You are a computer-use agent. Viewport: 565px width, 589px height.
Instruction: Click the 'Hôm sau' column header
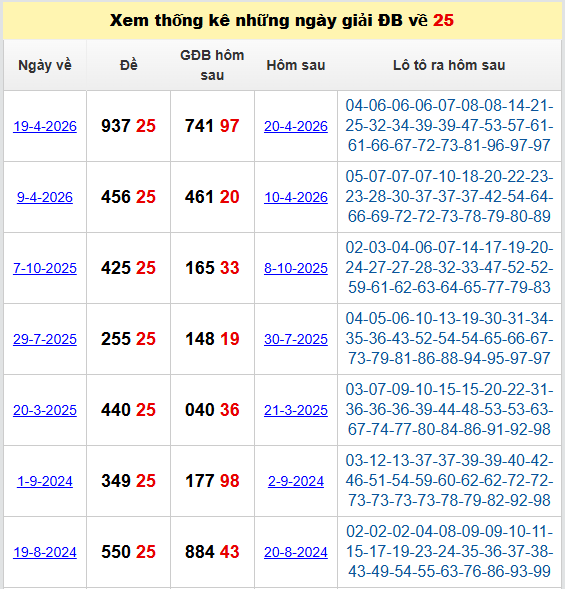point(296,65)
